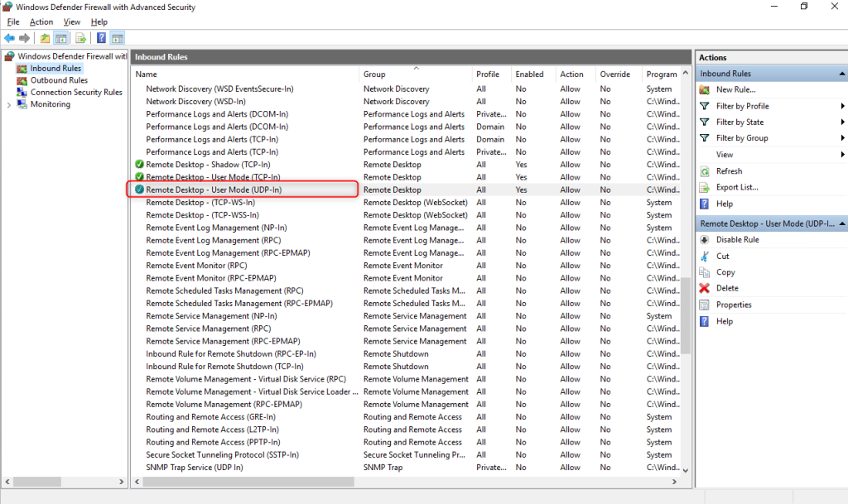Click the Filter by State funnel icon
The height and width of the screenshot is (504, 848).
705,122
